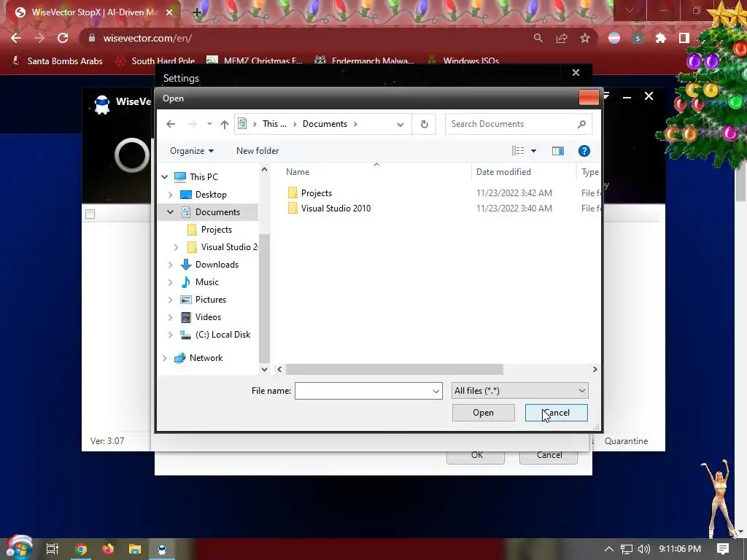Cancel the Open dialog
Image resolution: width=747 pixels, height=560 pixels.
tap(556, 413)
